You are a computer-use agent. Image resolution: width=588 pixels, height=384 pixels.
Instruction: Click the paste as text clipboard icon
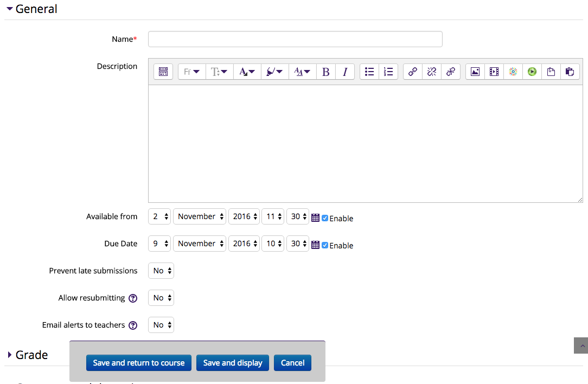tap(551, 72)
